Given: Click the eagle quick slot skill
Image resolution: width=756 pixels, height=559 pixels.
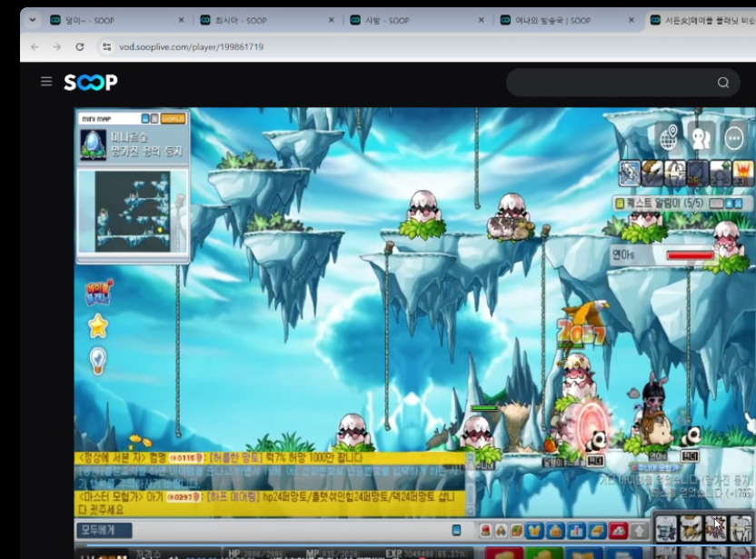Looking at the screenshot, I should (x=691, y=528).
